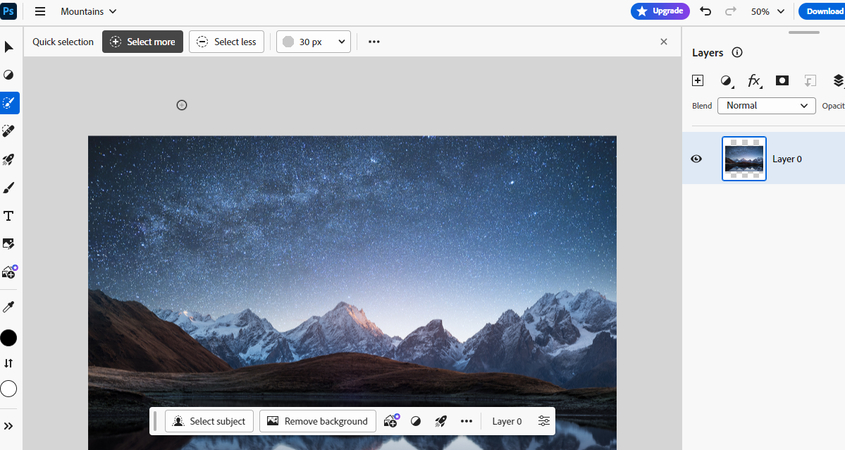Click generate image icon in the contextual bar
Image resolution: width=845 pixels, height=450 pixels.
tap(391, 421)
